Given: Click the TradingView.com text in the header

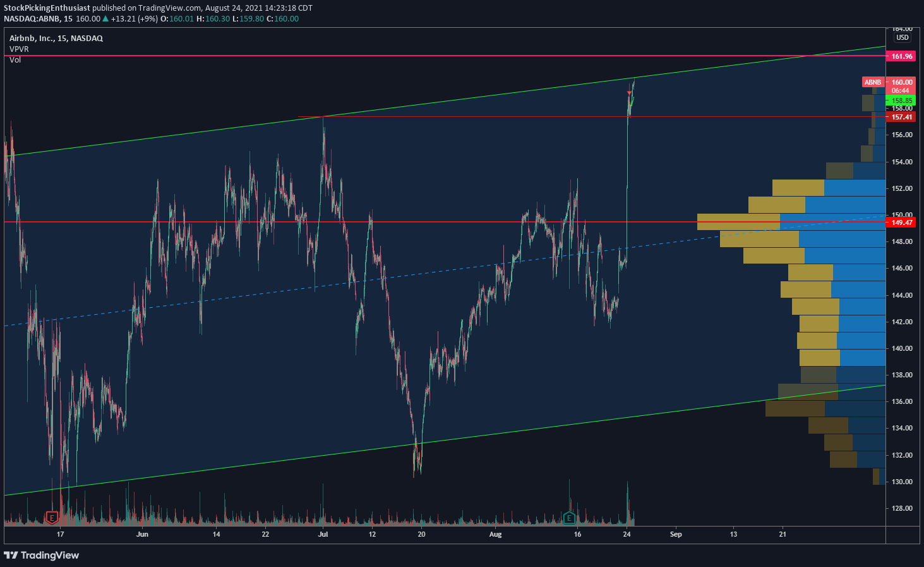Looking at the screenshot, I should [170, 8].
